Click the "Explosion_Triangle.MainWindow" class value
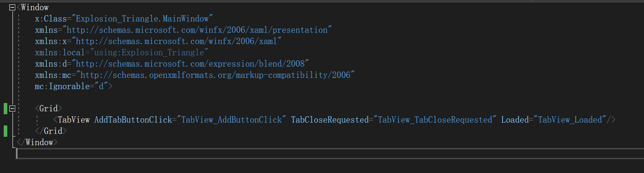 (142, 19)
